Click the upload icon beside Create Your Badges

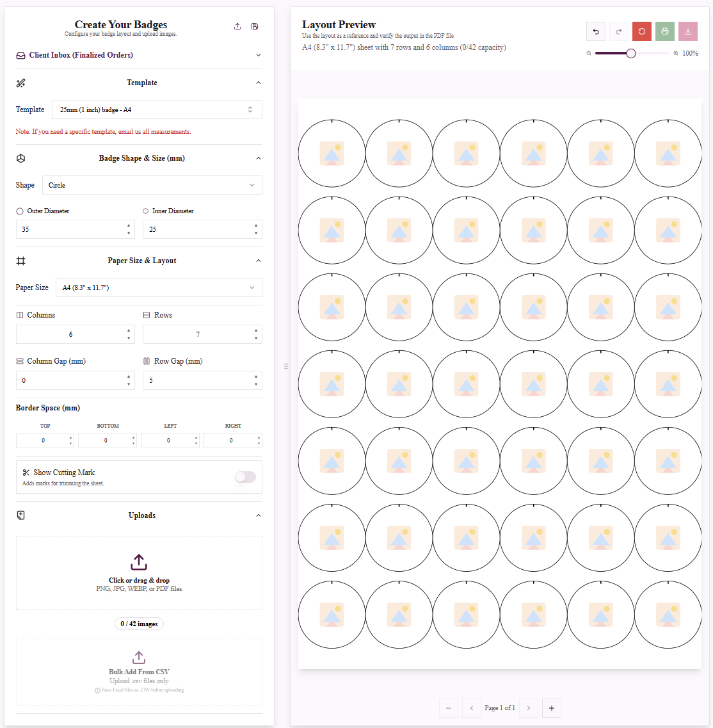[x=237, y=26]
